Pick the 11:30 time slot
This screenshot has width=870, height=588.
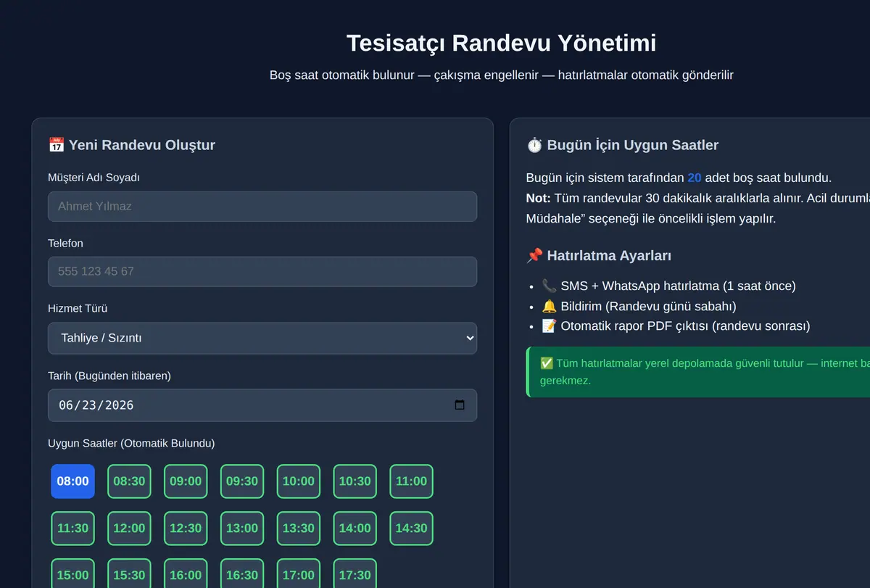click(x=72, y=529)
